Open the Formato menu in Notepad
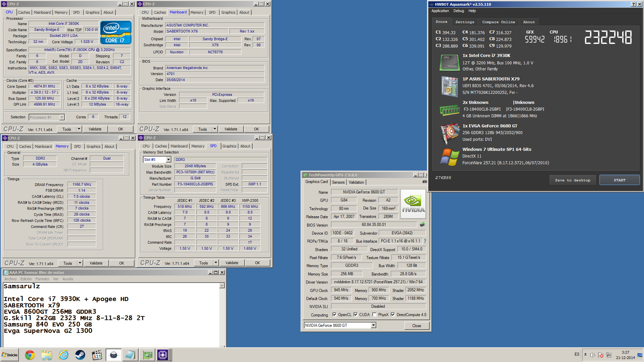Image resolution: width=644 pixels, height=362 pixels. [42, 279]
